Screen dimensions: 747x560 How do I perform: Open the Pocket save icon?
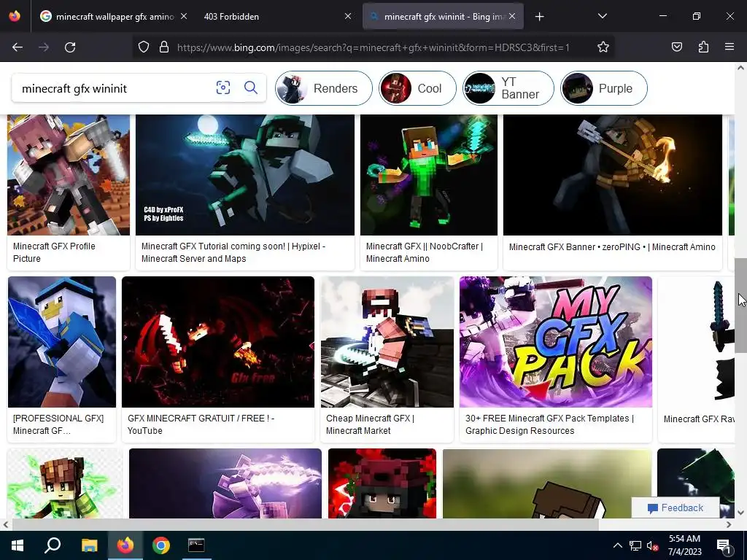pos(677,47)
